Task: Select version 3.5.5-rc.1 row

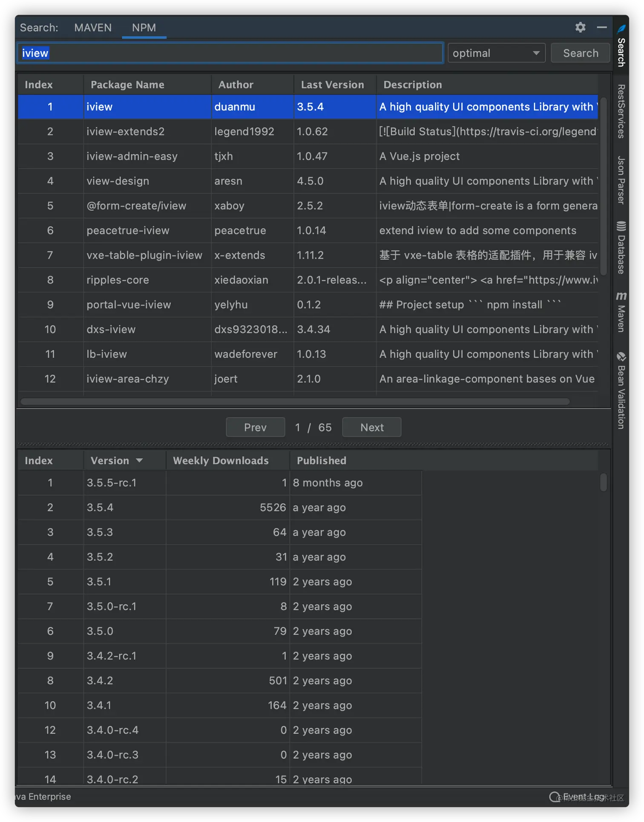Action: 219,483
